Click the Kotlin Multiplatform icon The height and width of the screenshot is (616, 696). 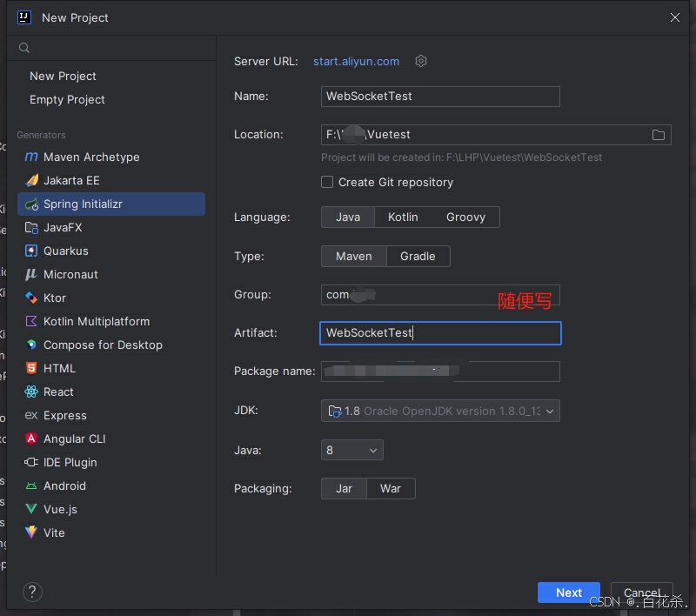pos(31,321)
